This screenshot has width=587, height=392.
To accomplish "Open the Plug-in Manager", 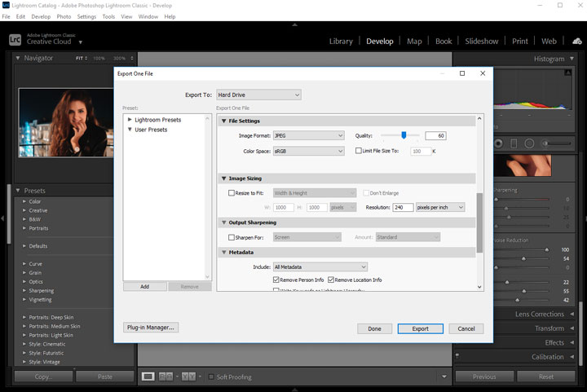I will point(151,328).
